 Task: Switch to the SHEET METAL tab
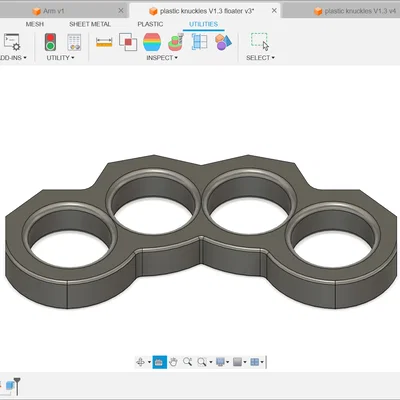click(90, 24)
